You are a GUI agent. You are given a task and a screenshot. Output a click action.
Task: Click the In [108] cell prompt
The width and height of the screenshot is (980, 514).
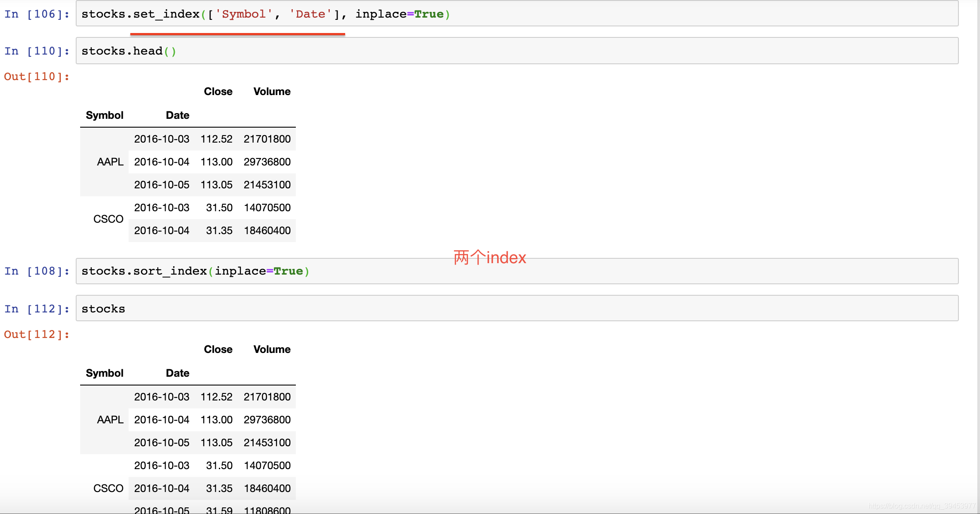[x=37, y=271]
